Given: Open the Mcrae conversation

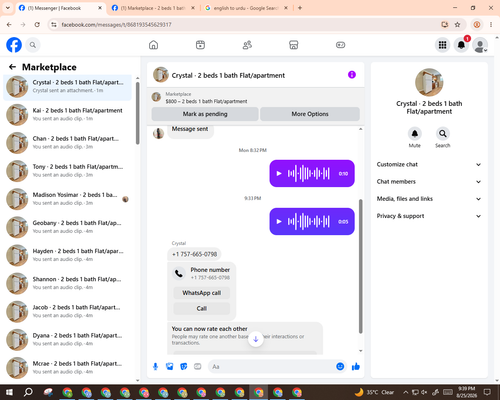Looking at the screenshot, I should [x=67, y=368].
